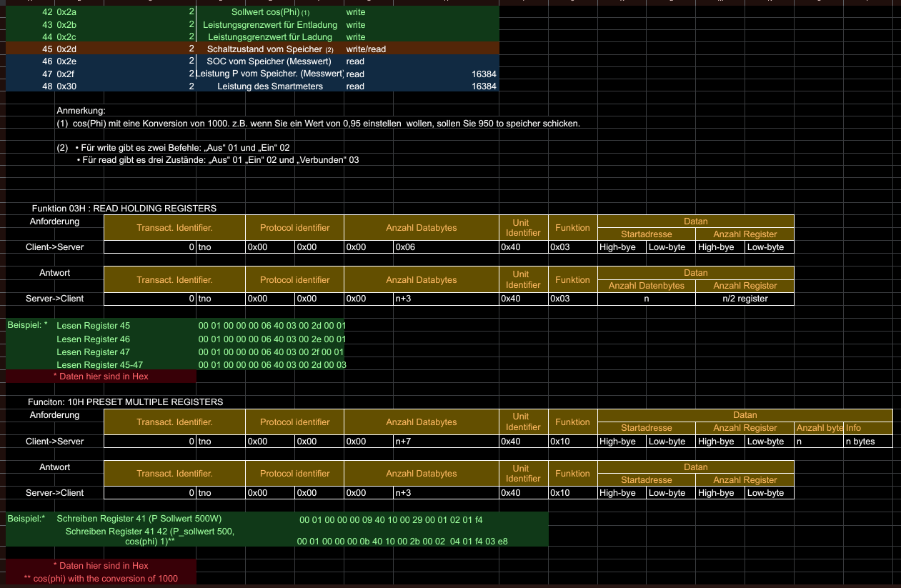Image resolution: width=901 pixels, height=588 pixels.
Task: Click the 'n+7' cell
Action: (x=446, y=442)
